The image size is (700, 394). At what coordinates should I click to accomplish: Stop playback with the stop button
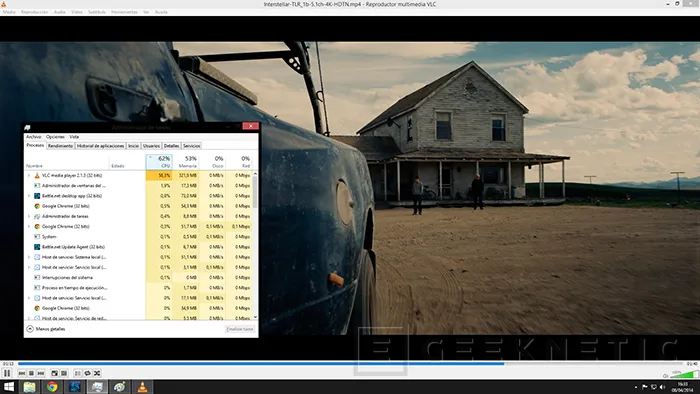pos(31,373)
